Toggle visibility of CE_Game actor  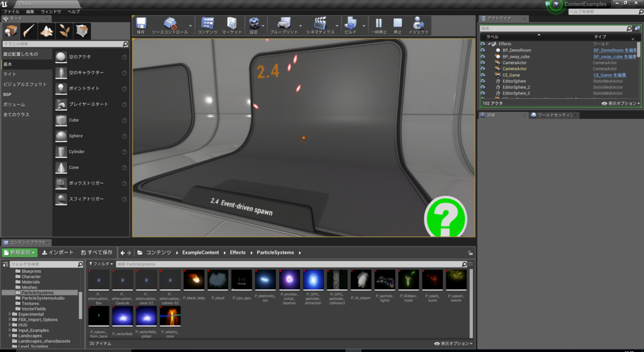tap(482, 75)
